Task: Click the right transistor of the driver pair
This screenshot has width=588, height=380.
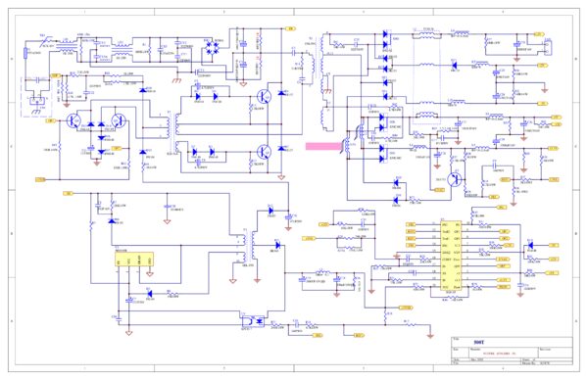Action: click(x=120, y=120)
